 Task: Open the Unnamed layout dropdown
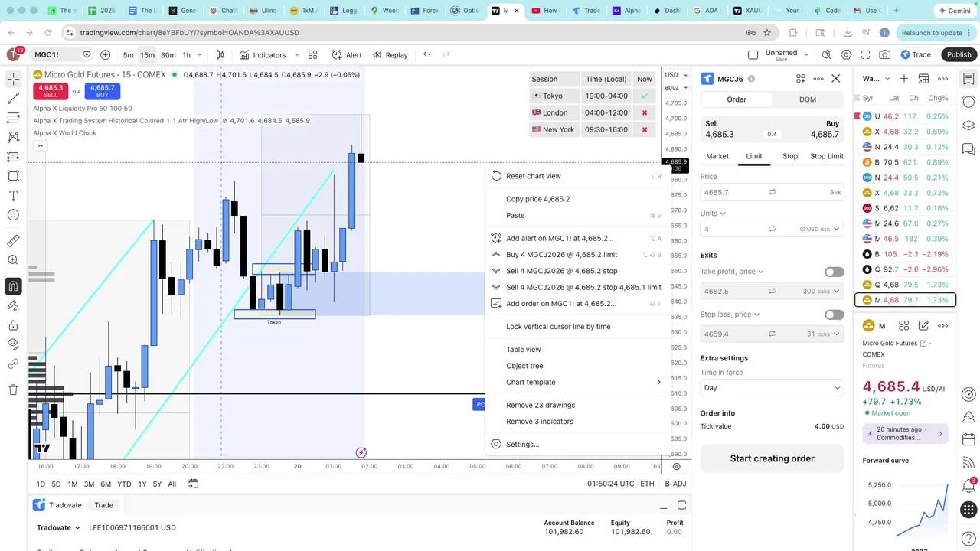[806, 55]
